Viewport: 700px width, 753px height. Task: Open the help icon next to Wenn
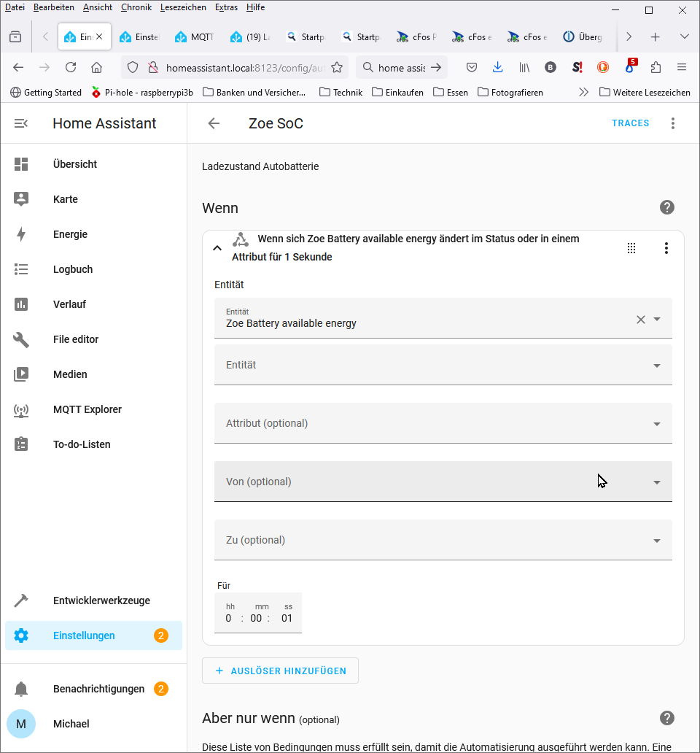tap(666, 208)
